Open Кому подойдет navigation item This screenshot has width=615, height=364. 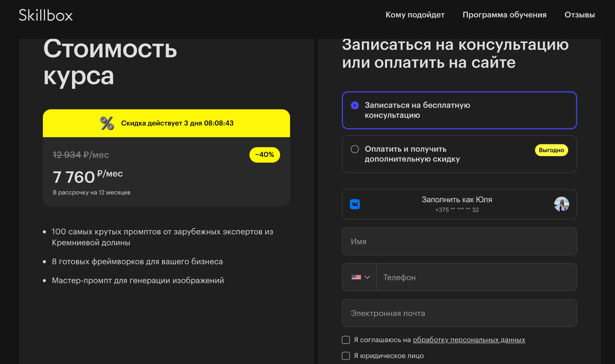[x=415, y=15]
